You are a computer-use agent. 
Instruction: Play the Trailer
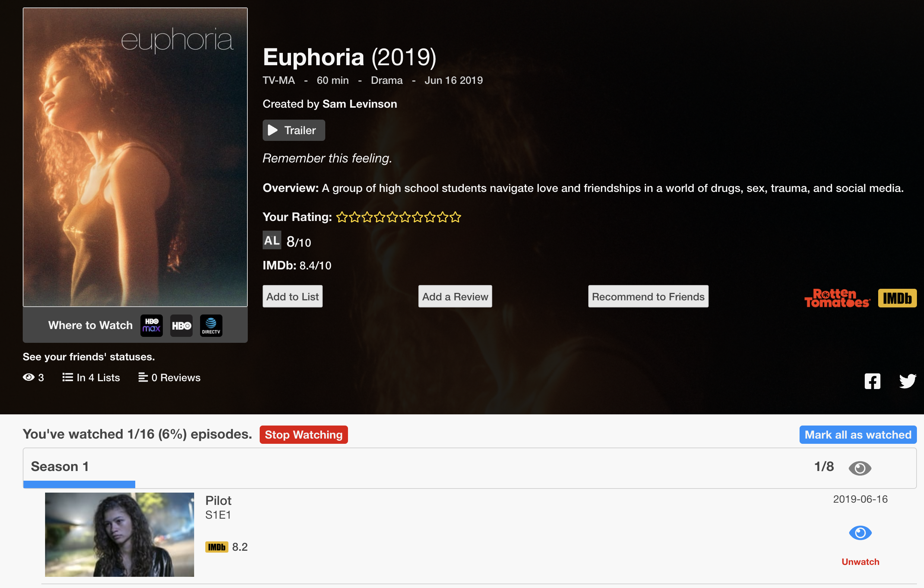click(x=294, y=130)
